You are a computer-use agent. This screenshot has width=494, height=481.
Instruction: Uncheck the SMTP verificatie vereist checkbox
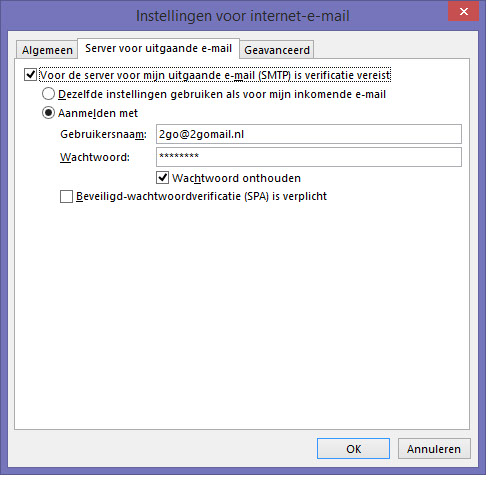tap(30, 75)
